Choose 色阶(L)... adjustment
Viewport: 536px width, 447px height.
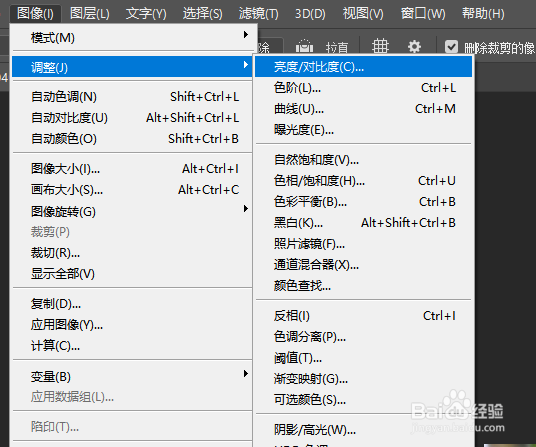click(x=363, y=88)
